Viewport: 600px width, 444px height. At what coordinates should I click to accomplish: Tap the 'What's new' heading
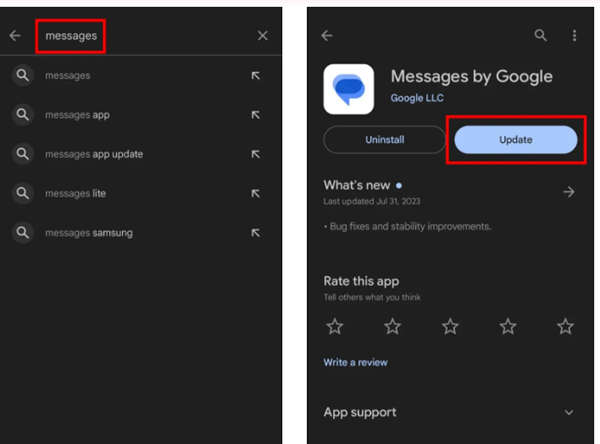pos(357,185)
